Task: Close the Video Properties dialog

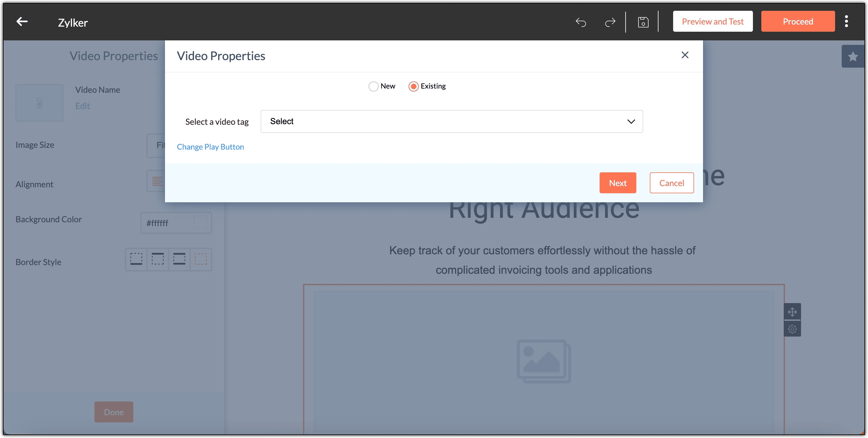Action: tap(685, 55)
